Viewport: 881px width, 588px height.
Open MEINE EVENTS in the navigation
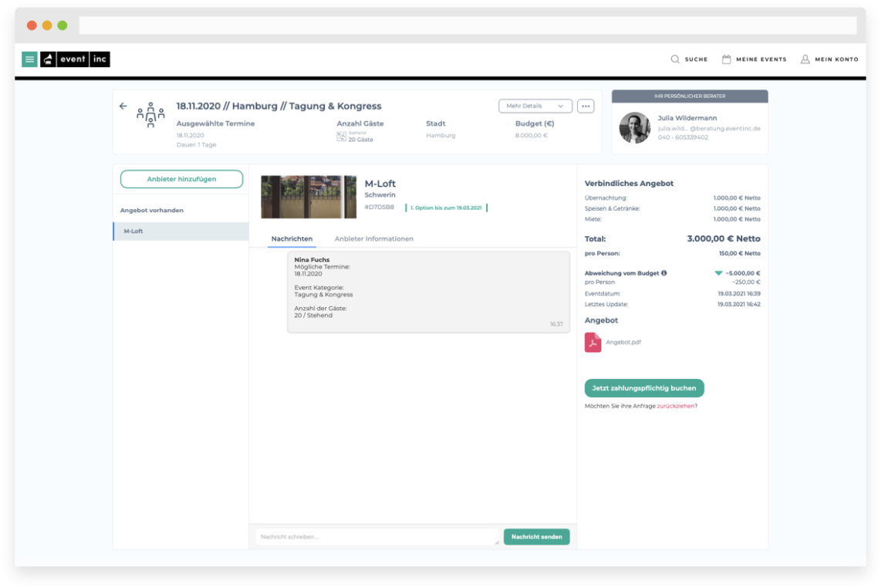coord(761,59)
